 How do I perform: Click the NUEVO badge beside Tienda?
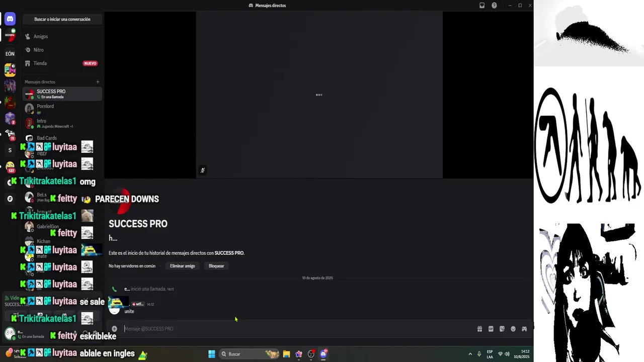click(90, 63)
